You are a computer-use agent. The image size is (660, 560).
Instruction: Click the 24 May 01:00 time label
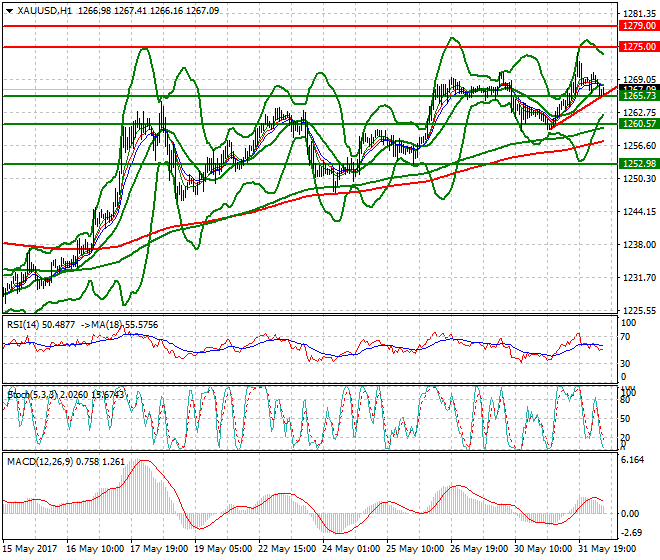(351, 549)
